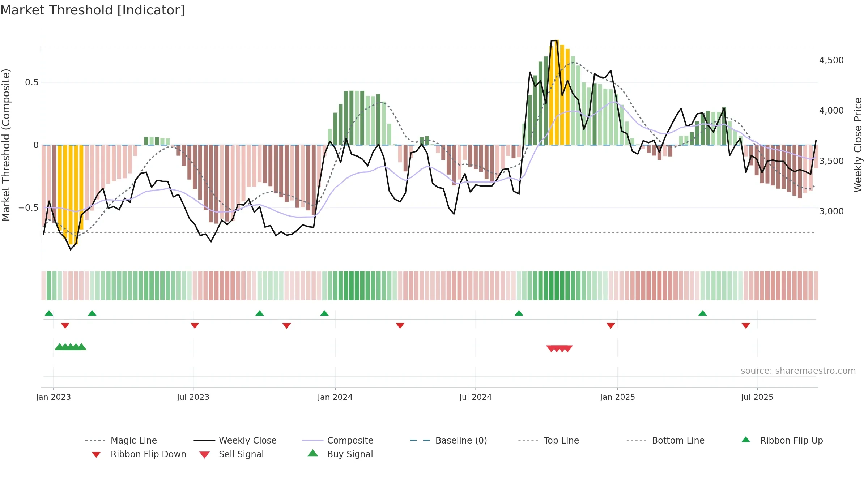Click the Ribbon Flip Up marker near April 2025

pyautogui.click(x=703, y=313)
